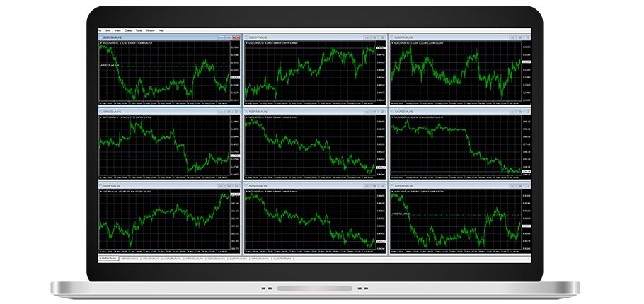This screenshot has height=304, width=644.
Task: Expand one-click trading arrow in EURCHF chart
Action: pyautogui.click(x=392, y=42)
